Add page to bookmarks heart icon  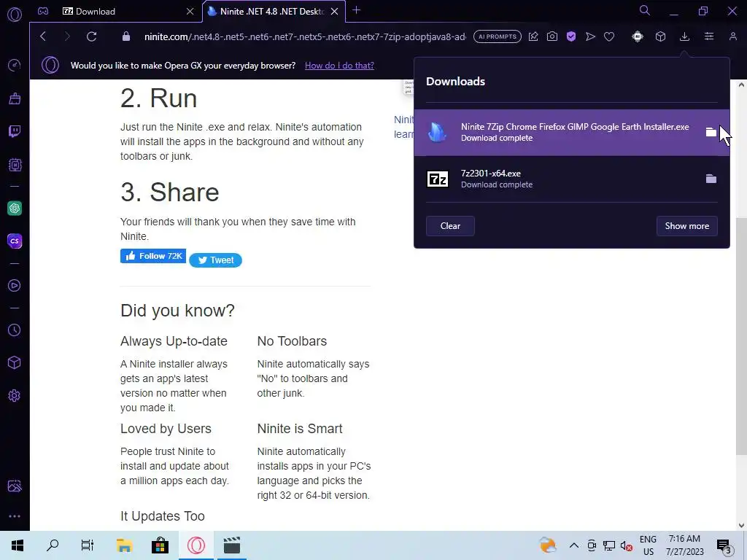tap(609, 36)
